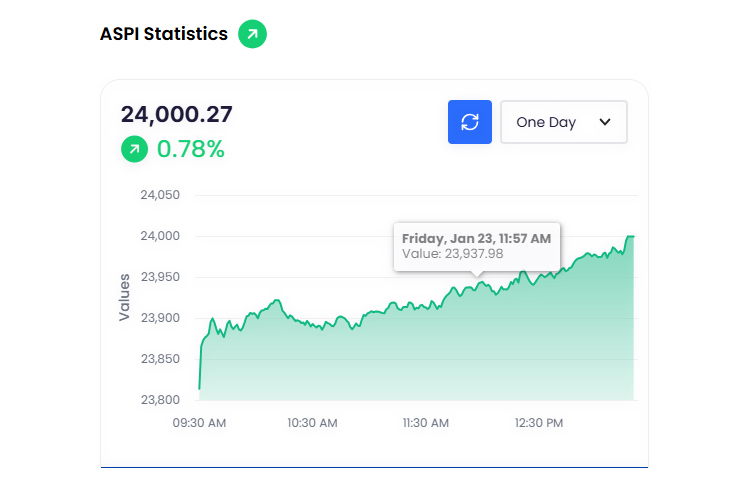Click the 24,050 y-axis label
The height and width of the screenshot is (500, 750).
coord(160,195)
